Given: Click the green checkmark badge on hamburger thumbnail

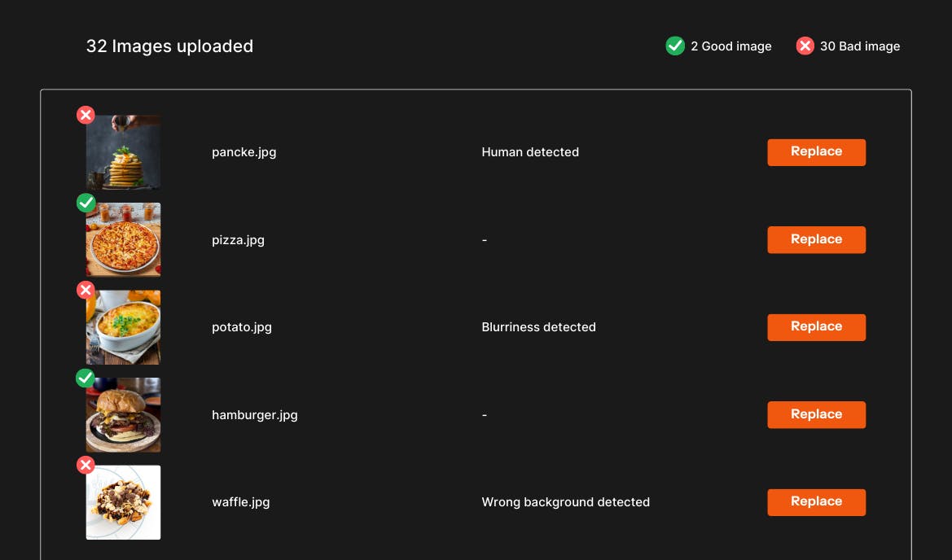Looking at the screenshot, I should click(x=86, y=378).
